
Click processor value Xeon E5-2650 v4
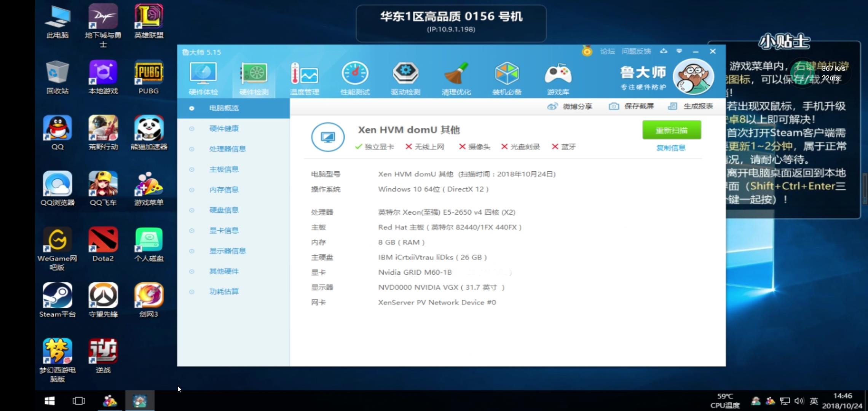447,212
